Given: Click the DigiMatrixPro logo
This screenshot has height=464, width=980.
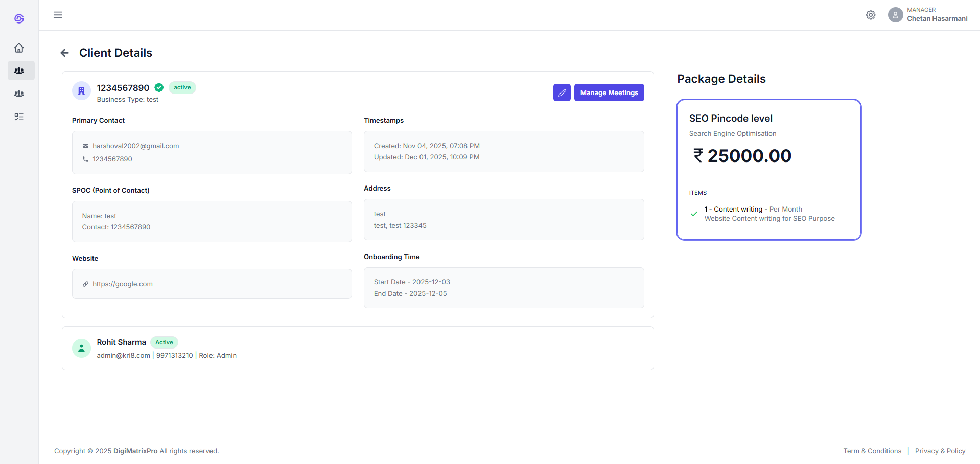Looking at the screenshot, I should click(19, 18).
